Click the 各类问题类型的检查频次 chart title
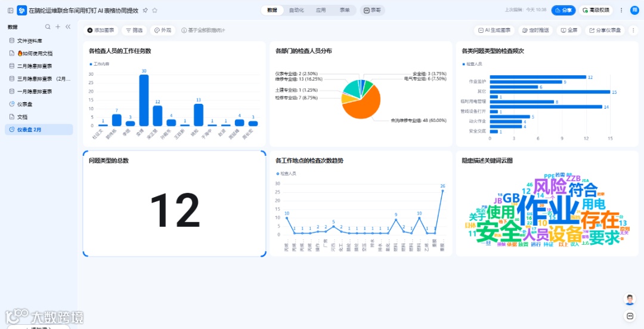This screenshot has height=329, width=644. (493, 51)
